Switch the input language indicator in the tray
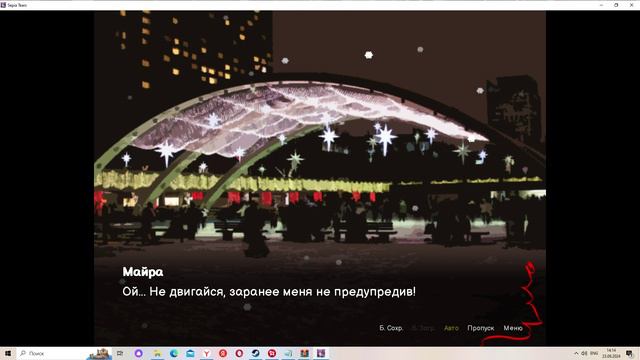 594,353
